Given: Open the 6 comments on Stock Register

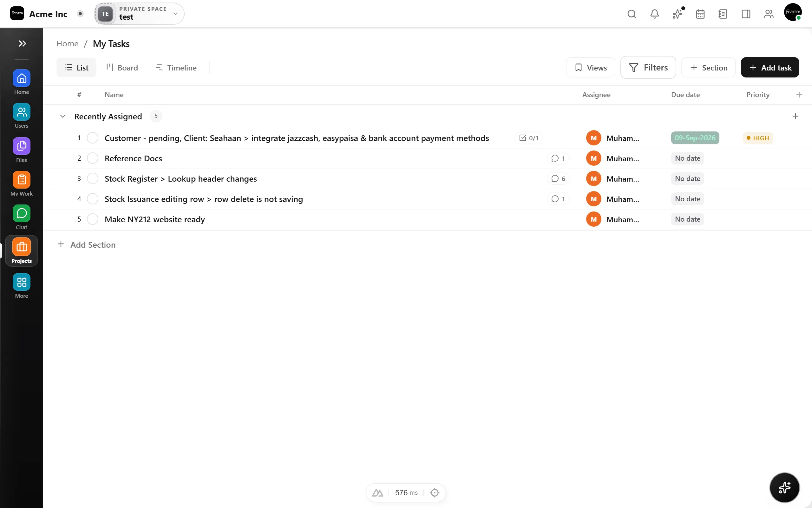Looking at the screenshot, I should click(x=558, y=178).
